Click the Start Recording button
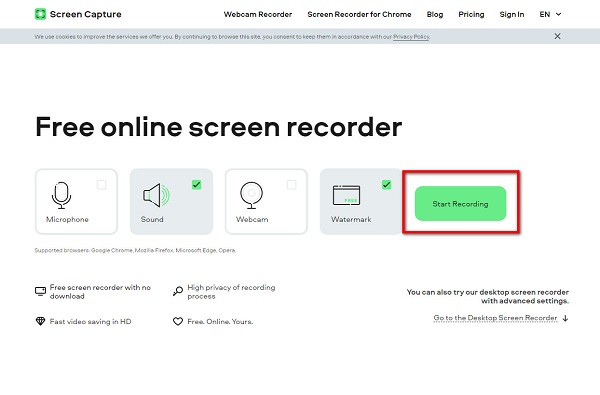Screen dimensions: 600x395 pos(460,204)
